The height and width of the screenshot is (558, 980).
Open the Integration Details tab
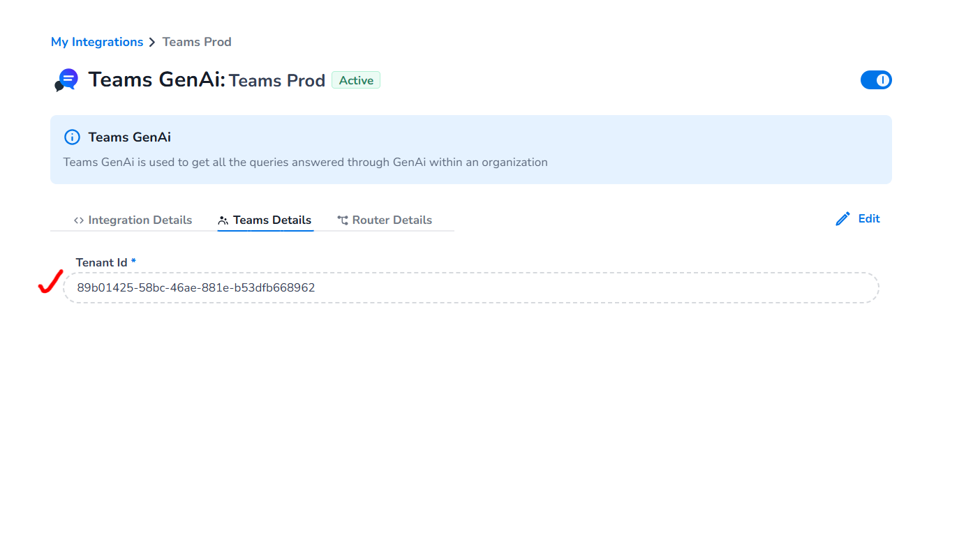point(133,220)
